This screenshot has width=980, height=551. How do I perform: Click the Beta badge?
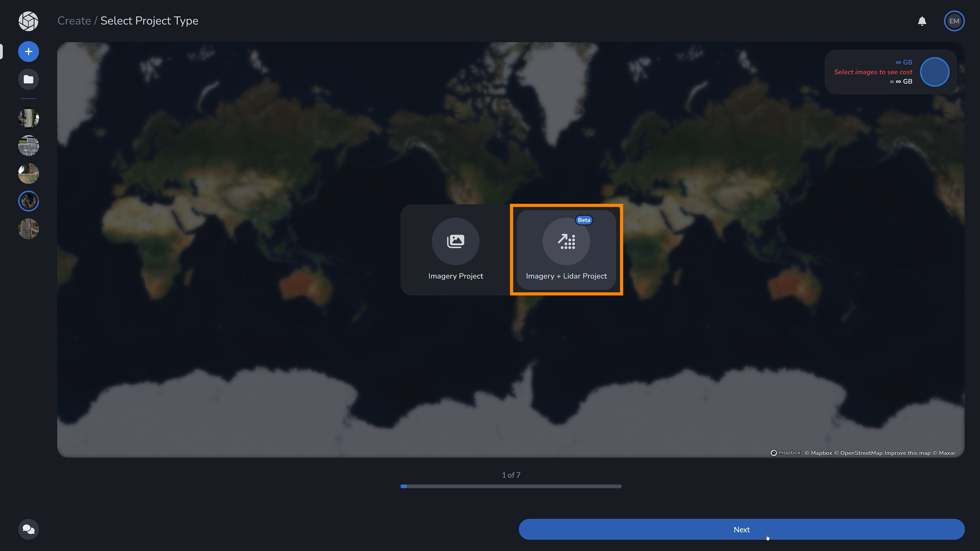coord(584,220)
